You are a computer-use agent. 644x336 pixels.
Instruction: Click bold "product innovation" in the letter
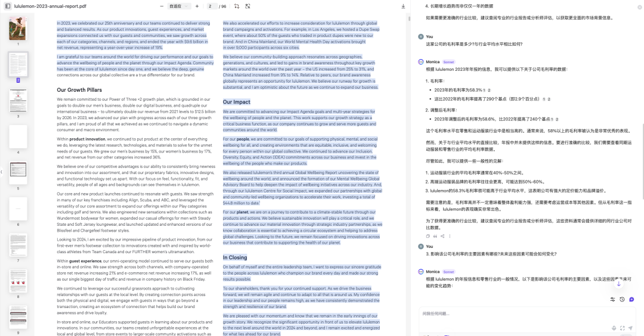(87, 139)
